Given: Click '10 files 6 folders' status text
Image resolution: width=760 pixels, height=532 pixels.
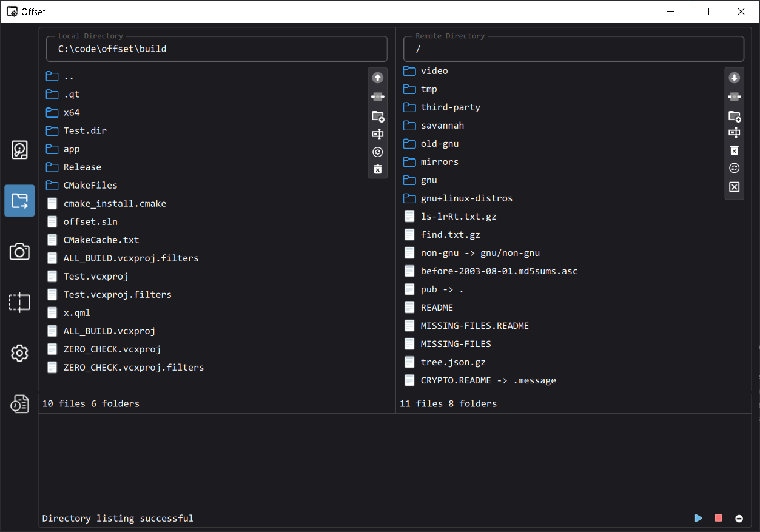Looking at the screenshot, I should 91,403.
